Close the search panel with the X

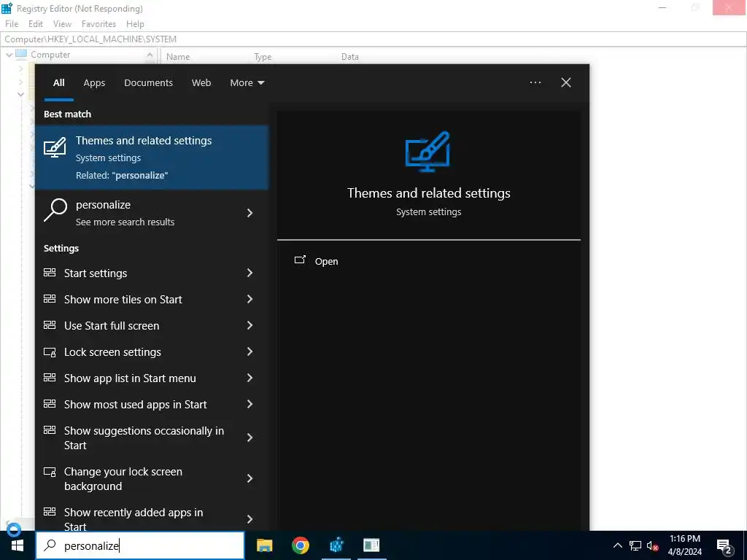566,82
